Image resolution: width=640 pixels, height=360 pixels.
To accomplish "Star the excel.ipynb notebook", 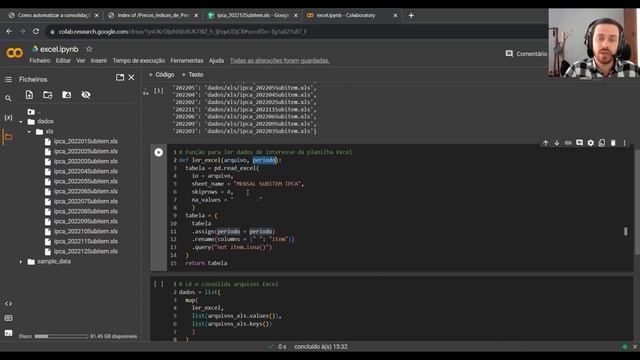I will coord(89,49).
